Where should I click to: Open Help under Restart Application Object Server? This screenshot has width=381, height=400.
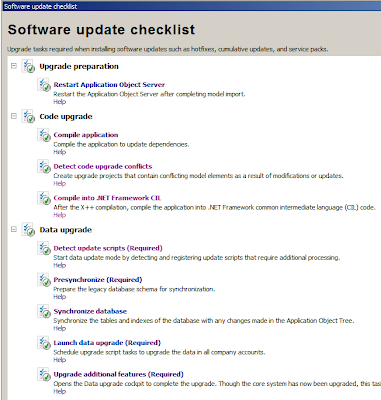pos(60,102)
